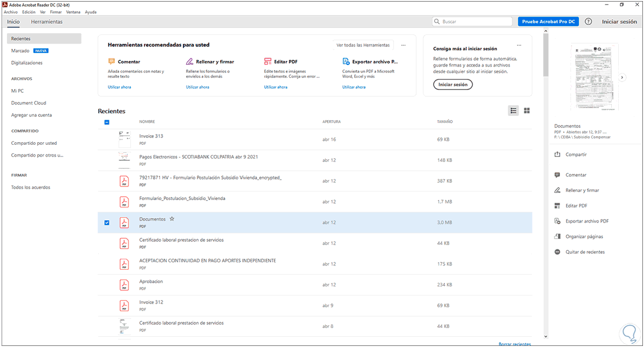Star the Documentos file as favorite
644x347 pixels.
172,219
